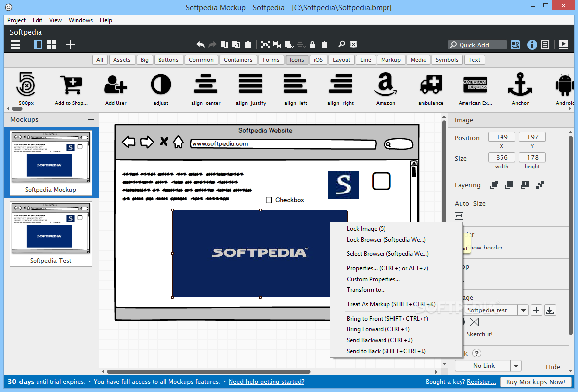
Task: Click Buy Mockups Now! button
Action: 536,382
